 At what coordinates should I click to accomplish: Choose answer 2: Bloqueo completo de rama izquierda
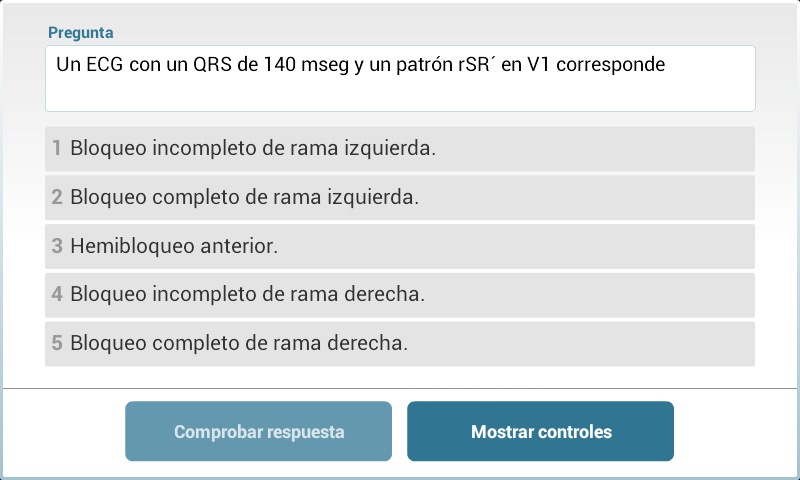click(400, 198)
